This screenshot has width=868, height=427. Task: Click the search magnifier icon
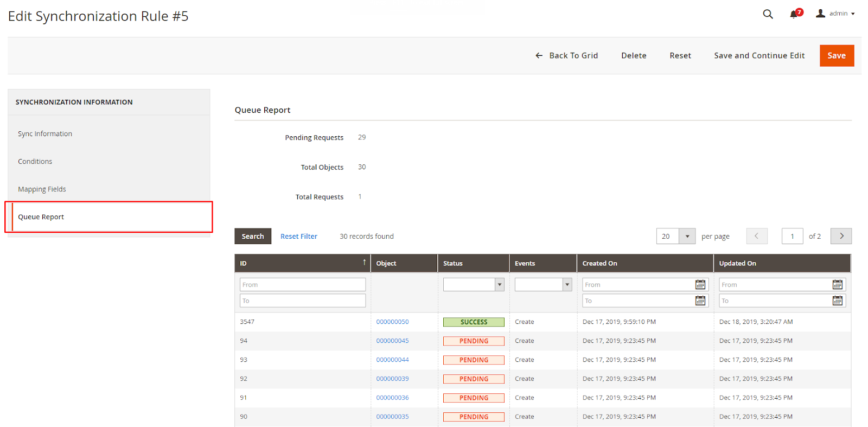click(x=768, y=14)
